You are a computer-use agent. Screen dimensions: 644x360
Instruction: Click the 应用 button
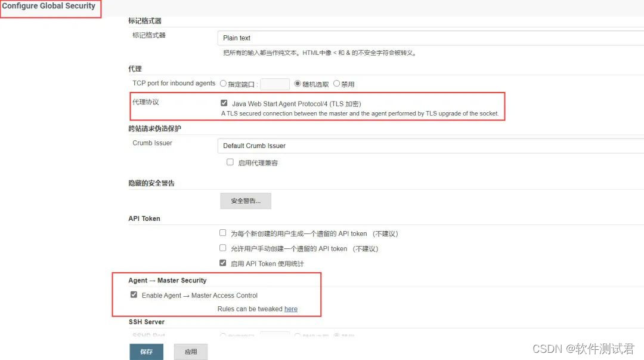pyautogui.click(x=191, y=352)
